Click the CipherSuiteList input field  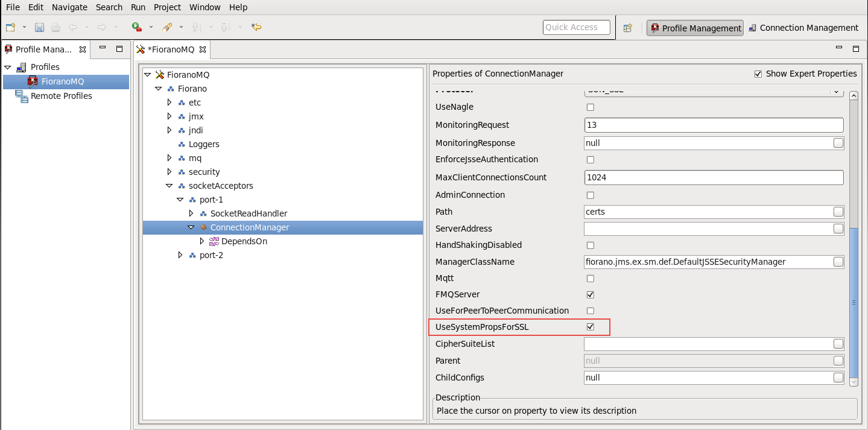click(708, 344)
